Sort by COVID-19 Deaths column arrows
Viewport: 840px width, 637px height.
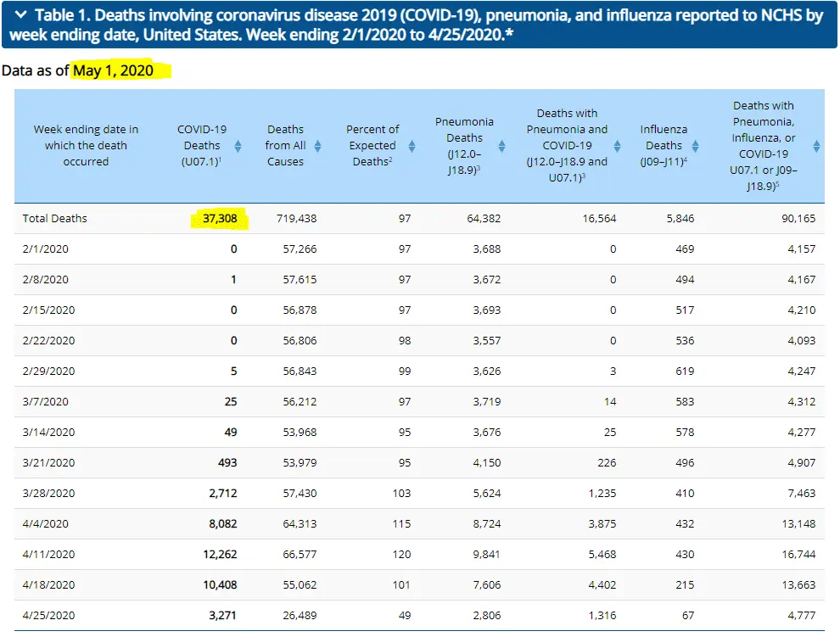pyautogui.click(x=238, y=145)
